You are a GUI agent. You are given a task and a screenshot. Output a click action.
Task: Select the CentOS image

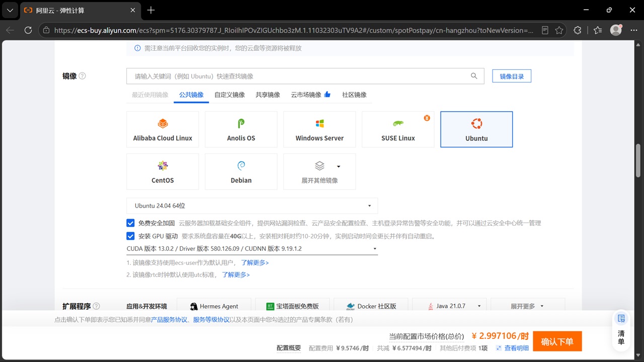pos(163,171)
